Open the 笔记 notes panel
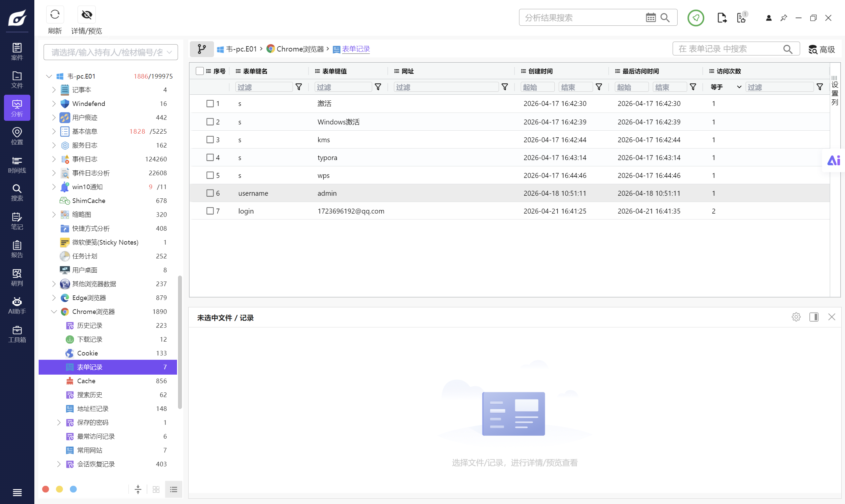Screen dimensions: 845x504 17,221
